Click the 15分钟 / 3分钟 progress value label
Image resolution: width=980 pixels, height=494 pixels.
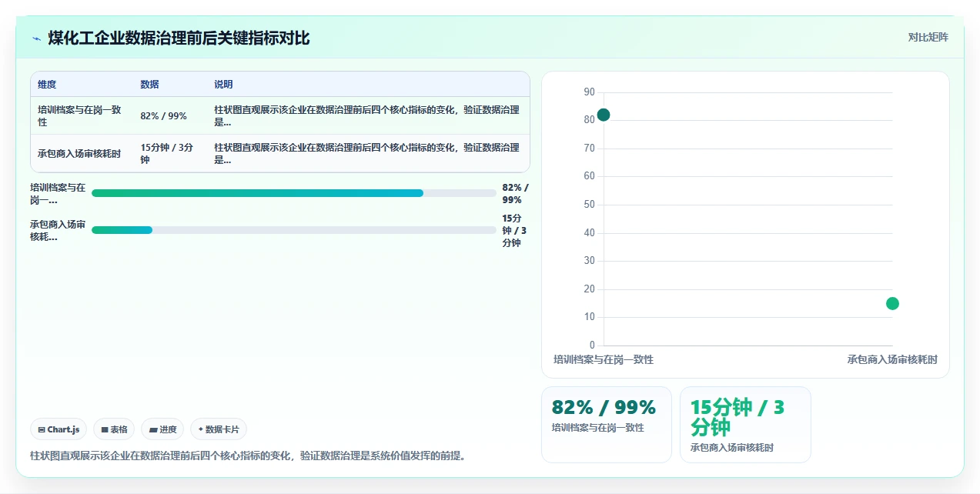[515, 231]
